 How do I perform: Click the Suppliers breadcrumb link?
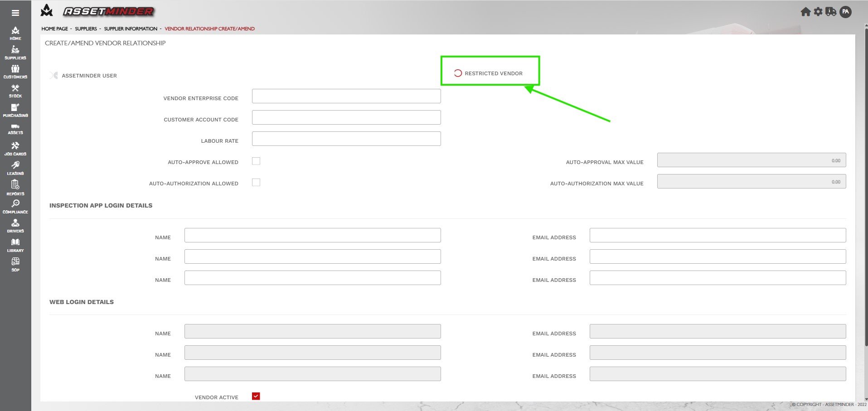tap(86, 29)
